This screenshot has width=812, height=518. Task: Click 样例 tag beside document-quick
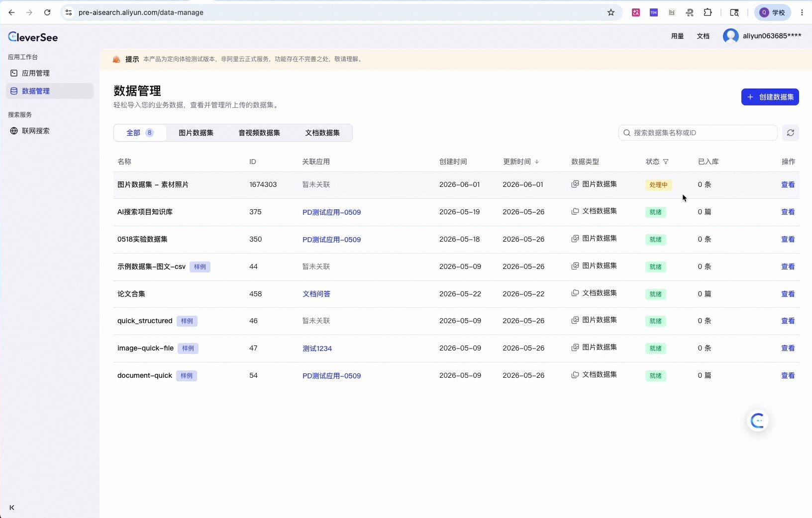tap(187, 376)
